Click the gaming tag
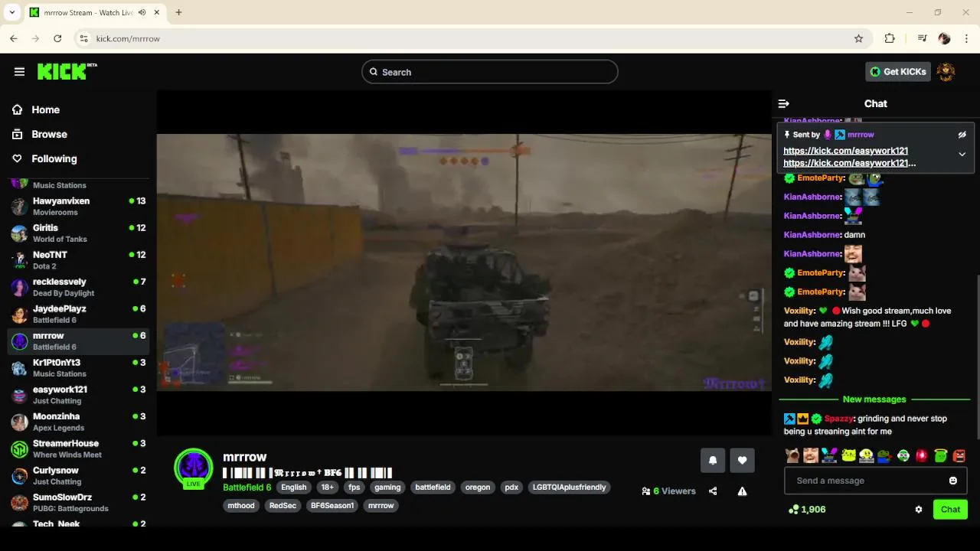The height and width of the screenshot is (551, 980). tap(387, 487)
